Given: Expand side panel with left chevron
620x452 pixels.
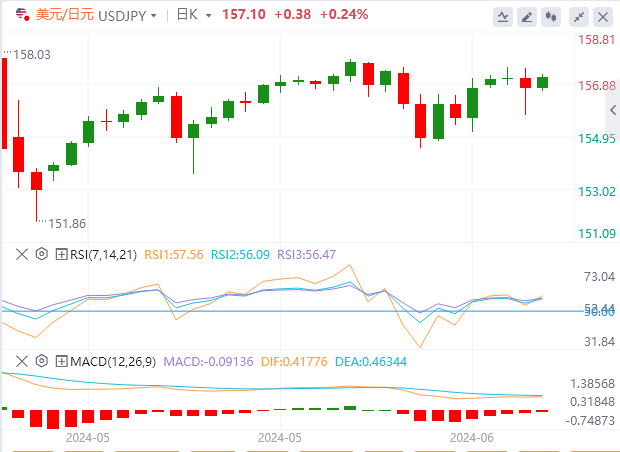Looking at the screenshot, I should point(613,110).
